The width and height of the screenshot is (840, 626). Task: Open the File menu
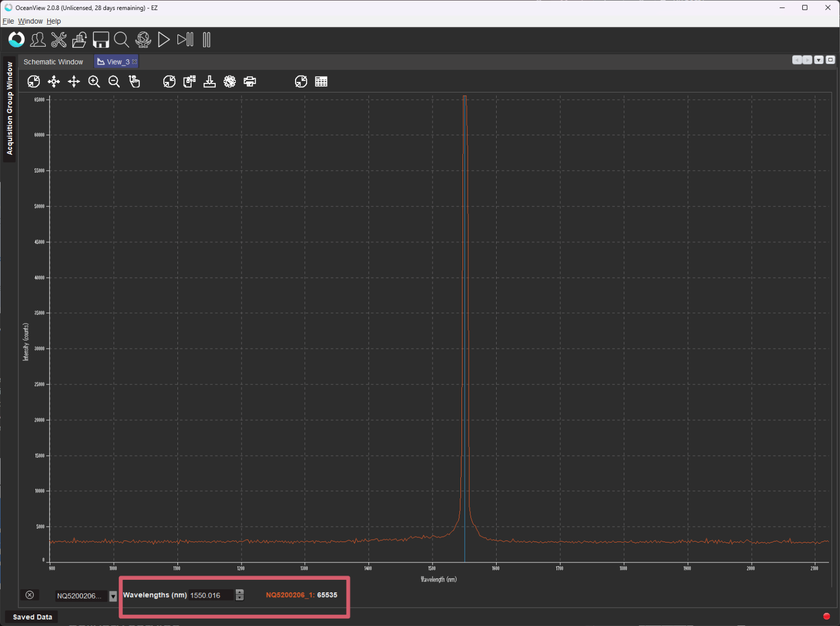coord(8,21)
